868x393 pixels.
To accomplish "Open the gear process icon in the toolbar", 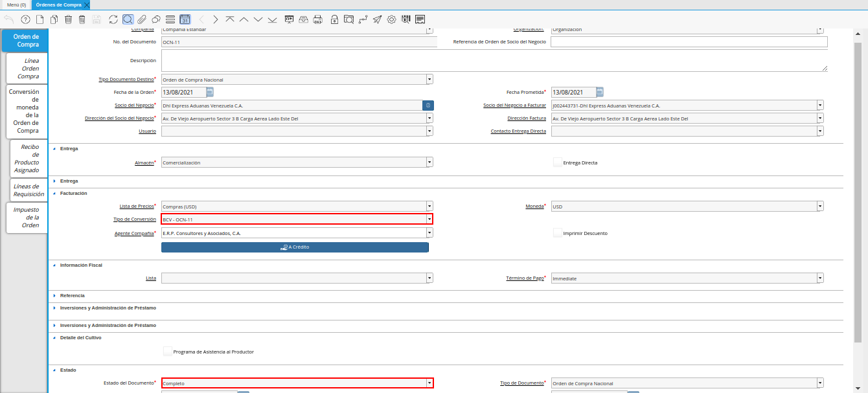I will (391, 19).
